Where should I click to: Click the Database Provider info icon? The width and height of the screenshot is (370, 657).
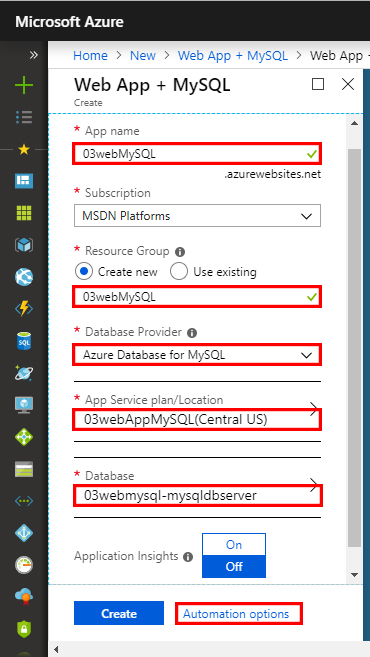click(191, 333)
